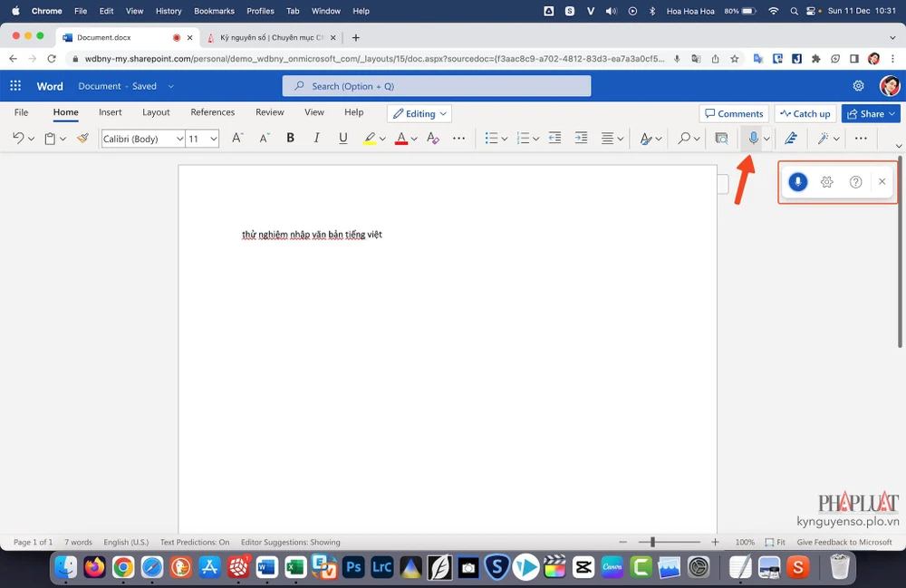
Task: Click the Comments button
Action: tap(733, 113)
